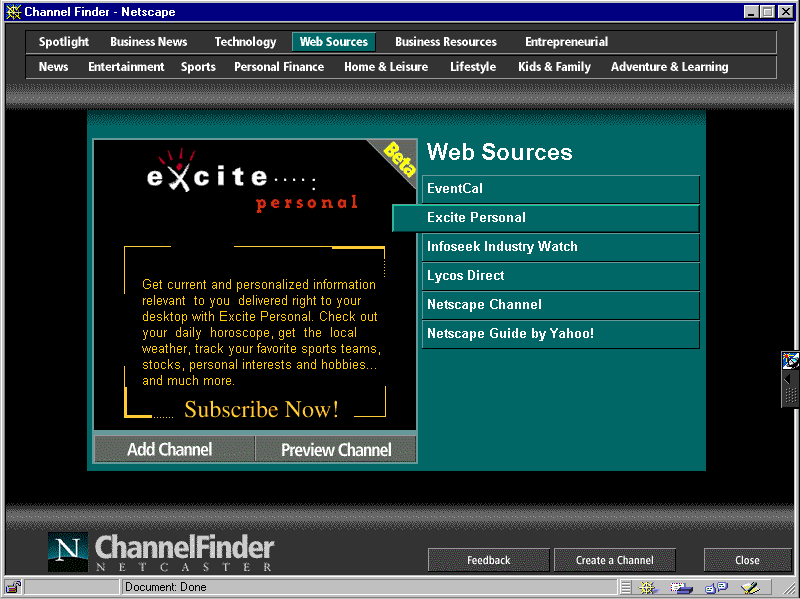Go to the Entrepreneurial category
The image size is (800, 599).
coord(566,42)
